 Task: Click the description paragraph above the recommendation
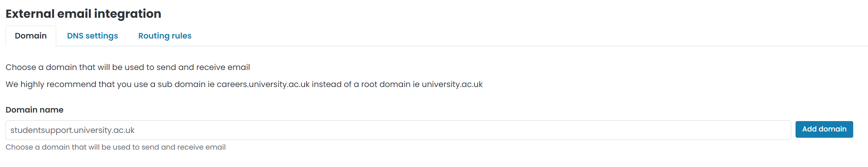(x=128, y=67)
